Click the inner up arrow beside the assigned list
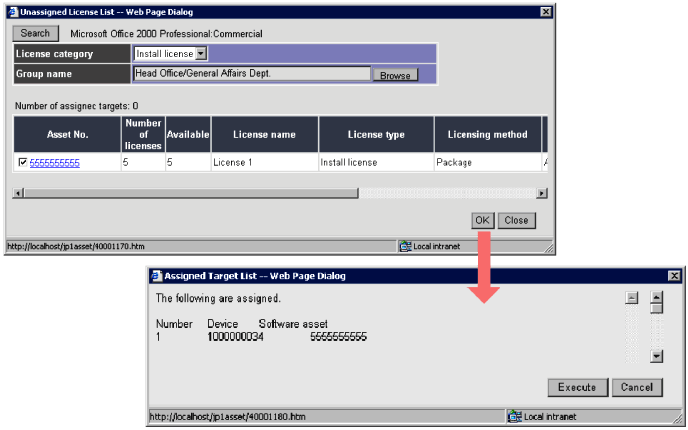 click(631, 298)
